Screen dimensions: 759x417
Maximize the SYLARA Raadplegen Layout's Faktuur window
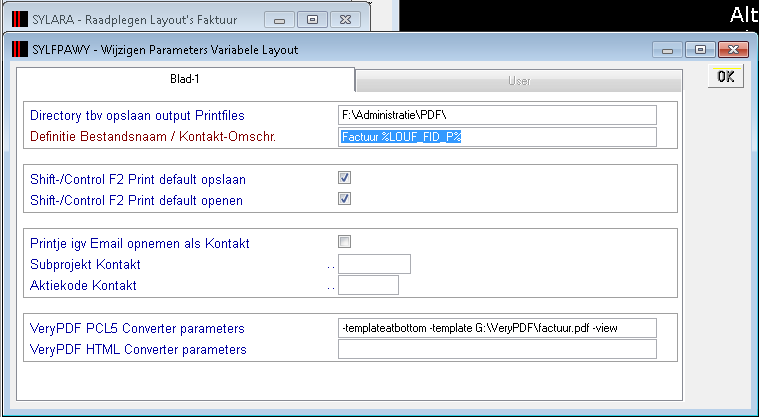[312, 20]
